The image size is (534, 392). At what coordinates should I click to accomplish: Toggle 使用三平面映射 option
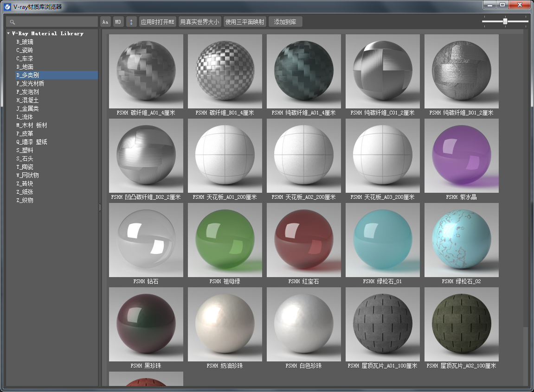pyautogui.click(x=245, y=22)
